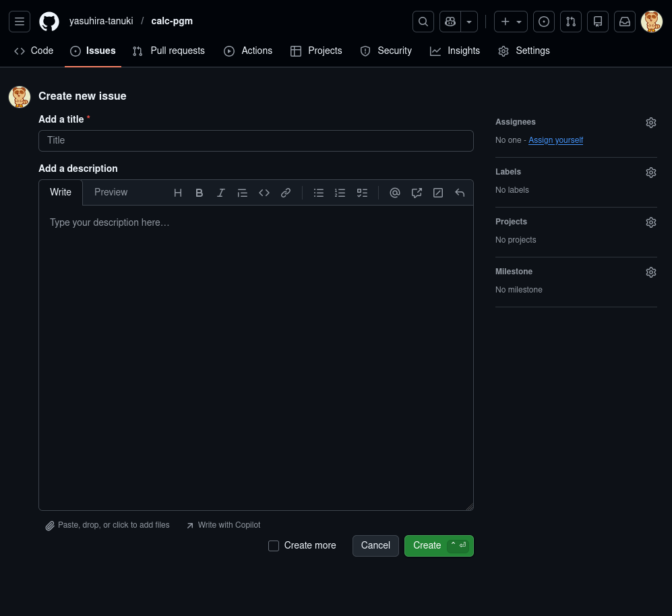
Task: Apply italic formatting in editor
Action: click(x=221, y=193)
